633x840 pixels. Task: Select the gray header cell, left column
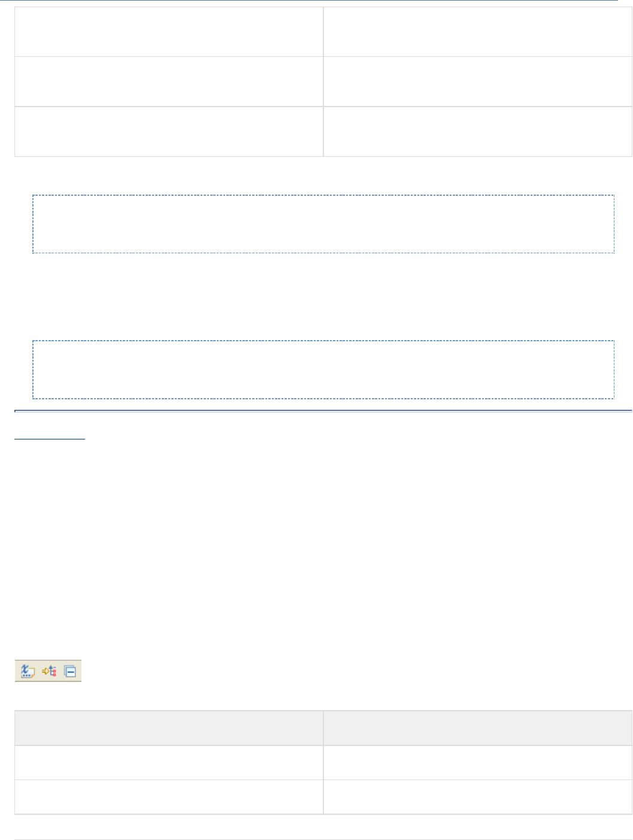click(169, 727)
